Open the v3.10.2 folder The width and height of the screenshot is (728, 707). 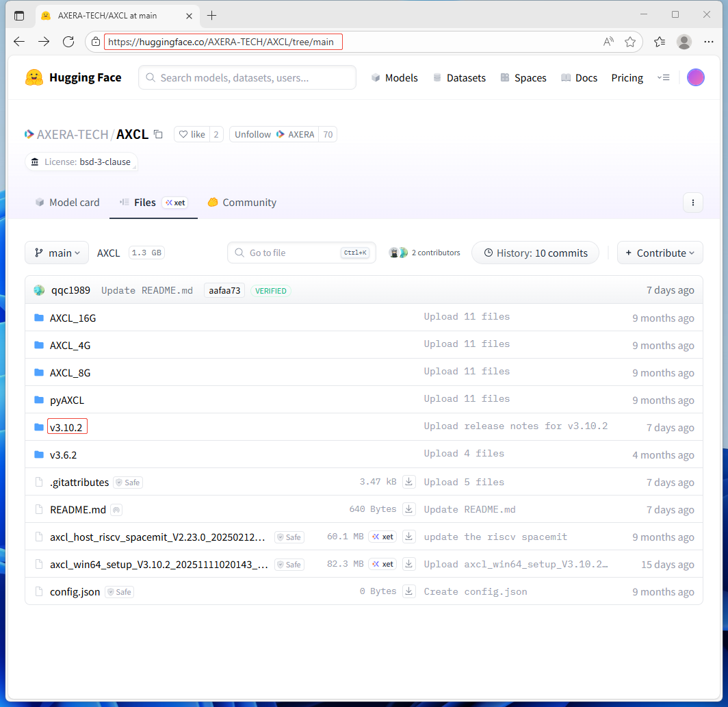pyautogui.click(x=66, y=428)
